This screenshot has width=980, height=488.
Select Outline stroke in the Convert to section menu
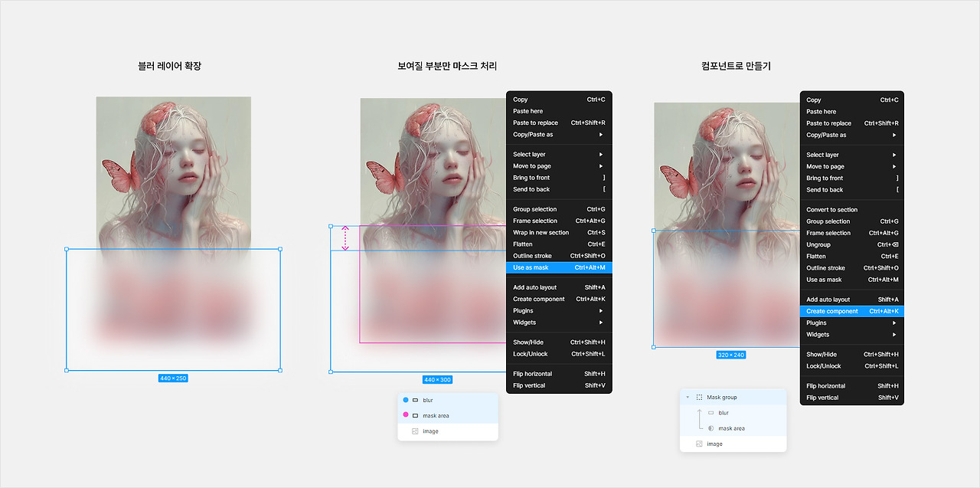pyautogui.click(x=852, y=268)
